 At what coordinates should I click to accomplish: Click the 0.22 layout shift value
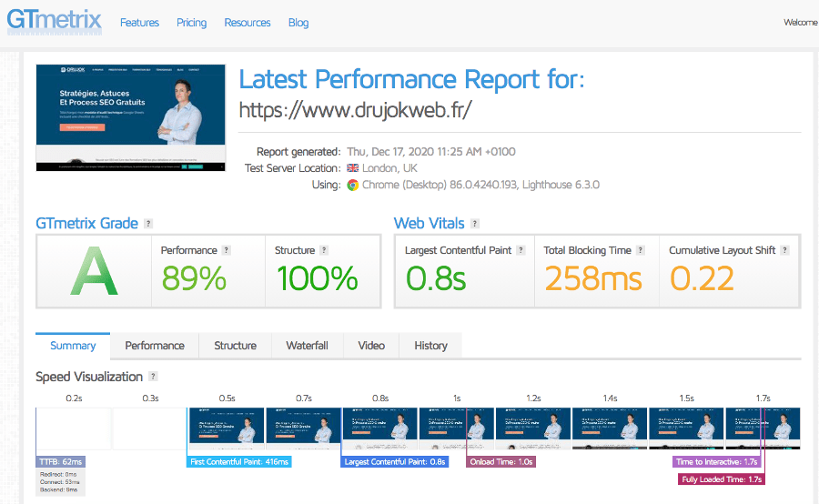(x=702, y=277)
